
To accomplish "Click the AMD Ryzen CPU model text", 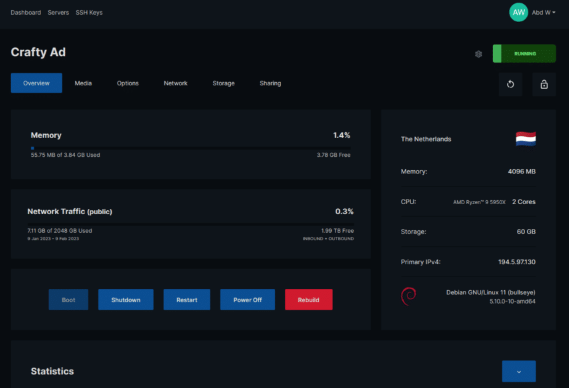I will (479, 202).
